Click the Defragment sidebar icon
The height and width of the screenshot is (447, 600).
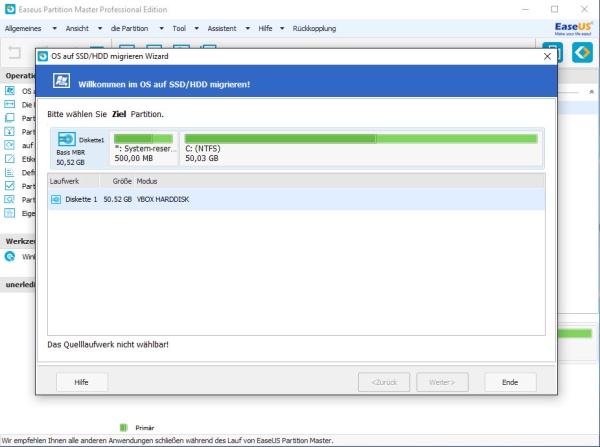(10, 172)
